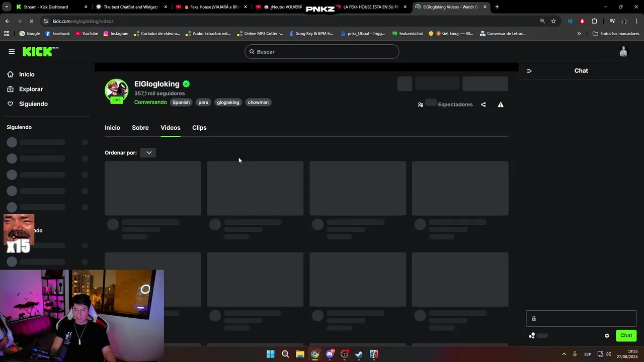
Task: Bookmark this page with star icon
Action: point(553,21)
